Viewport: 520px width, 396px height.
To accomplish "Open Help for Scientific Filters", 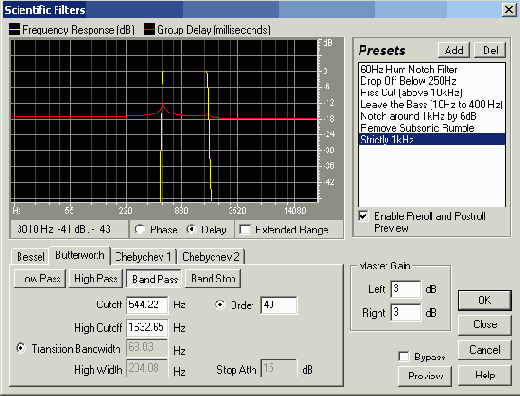I will click(x=485, y=375).
